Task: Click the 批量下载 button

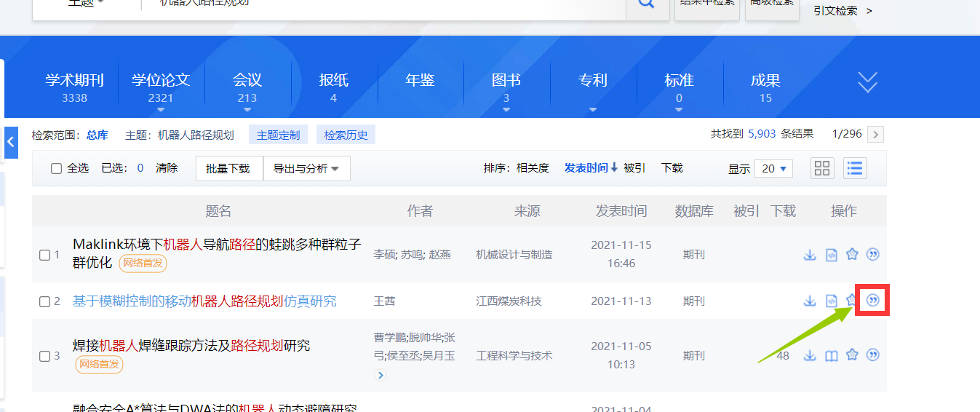Action: (228, 168)
